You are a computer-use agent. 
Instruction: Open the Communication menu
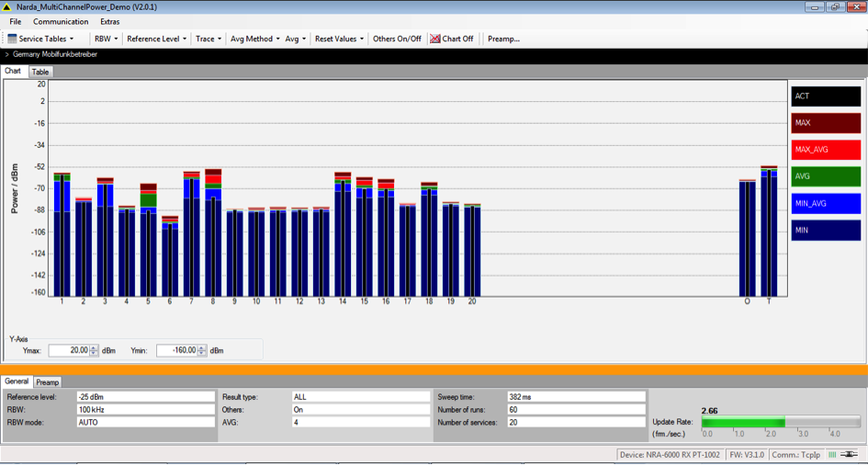pyautogui.click(x=61, y=21)
